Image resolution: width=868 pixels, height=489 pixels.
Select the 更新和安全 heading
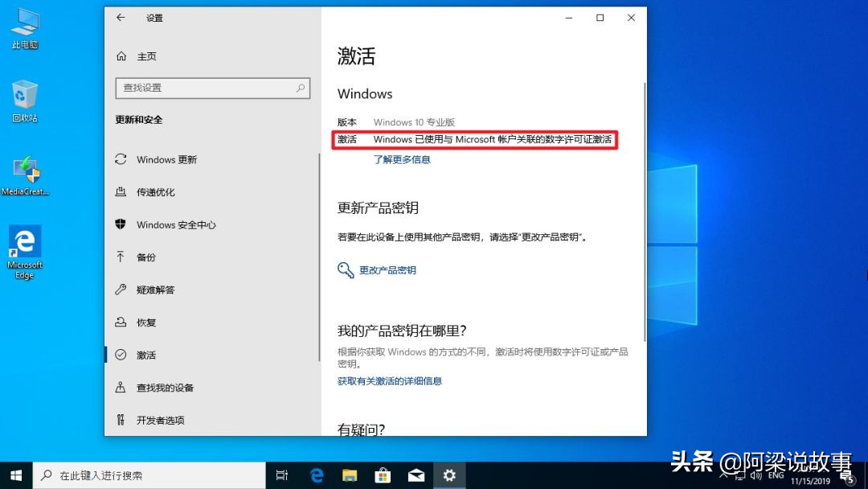click(x=139, y=120)
